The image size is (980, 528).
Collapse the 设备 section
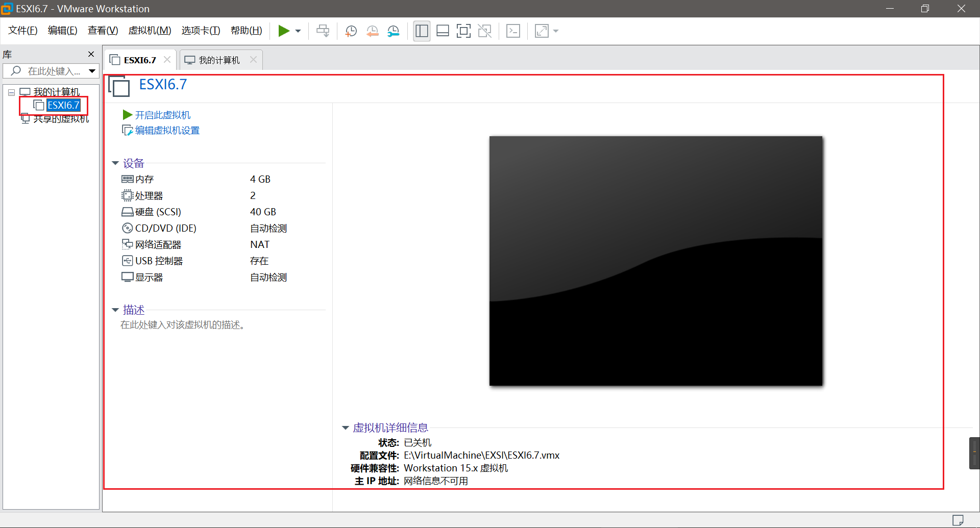115,163
